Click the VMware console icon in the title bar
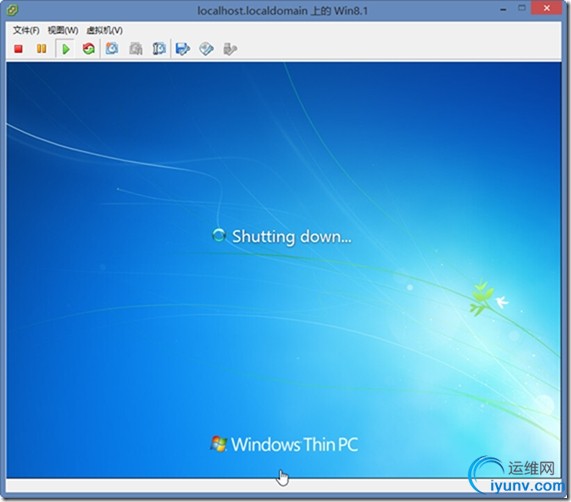Viewport: 571px width, 502px height. pos(12,11)
